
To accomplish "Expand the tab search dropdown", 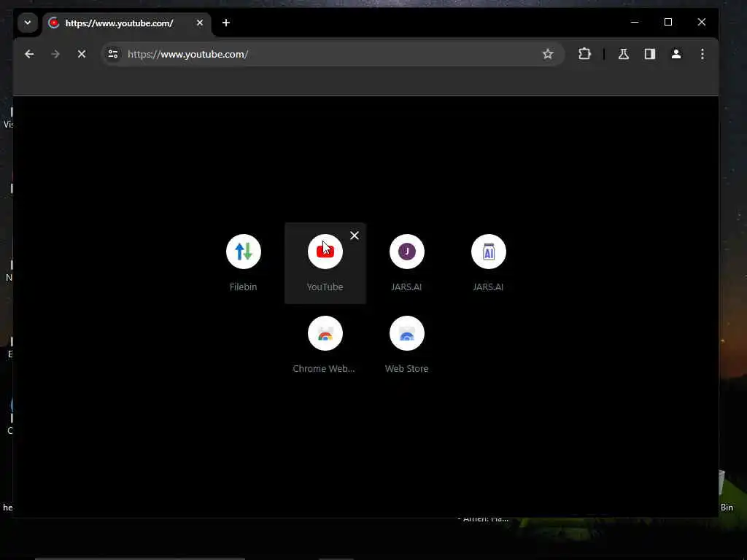I will [x=28, y=23].
